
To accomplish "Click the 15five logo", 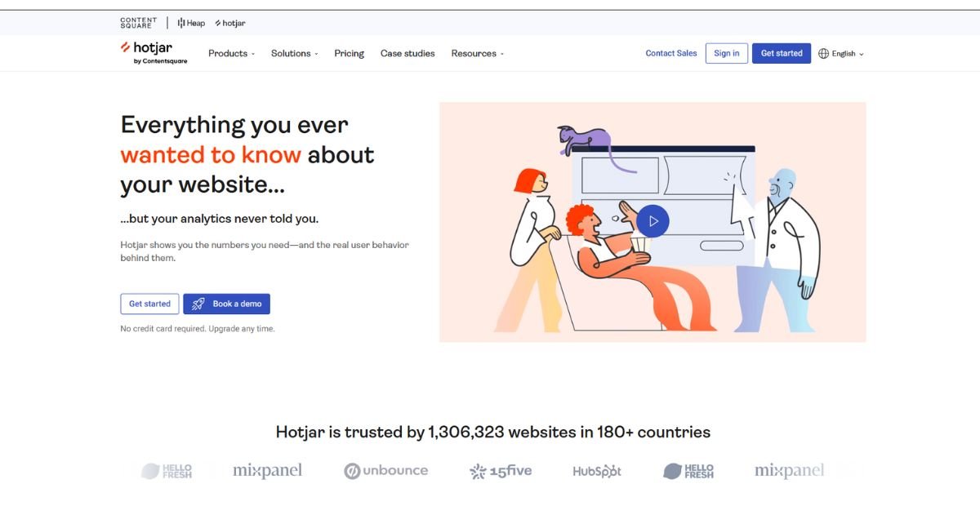I will coord(501,471).
